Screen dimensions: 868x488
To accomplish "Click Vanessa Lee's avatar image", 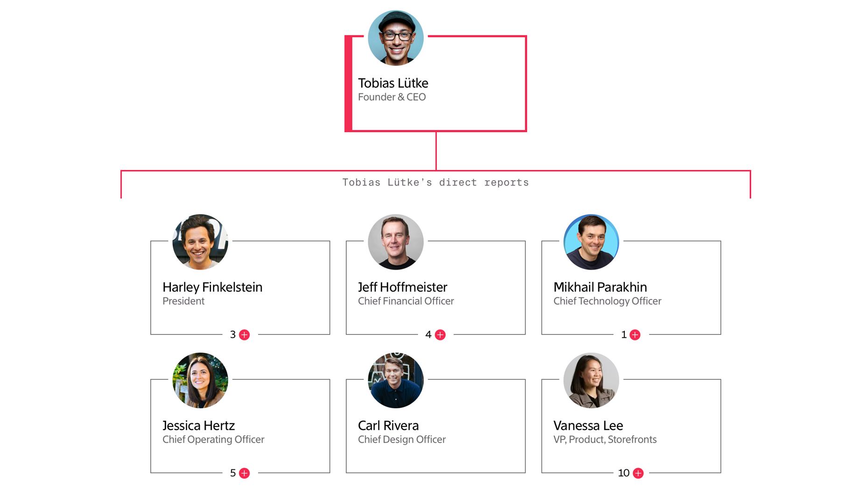I will pos(591,380).
